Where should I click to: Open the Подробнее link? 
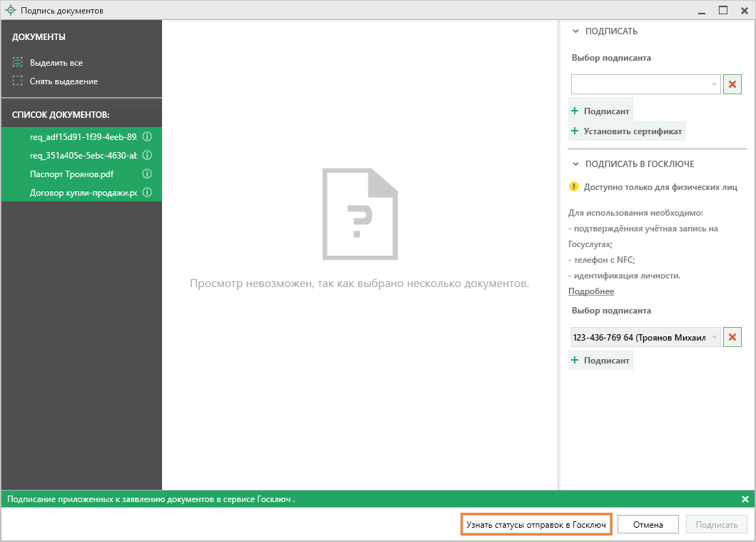[591, 291]
